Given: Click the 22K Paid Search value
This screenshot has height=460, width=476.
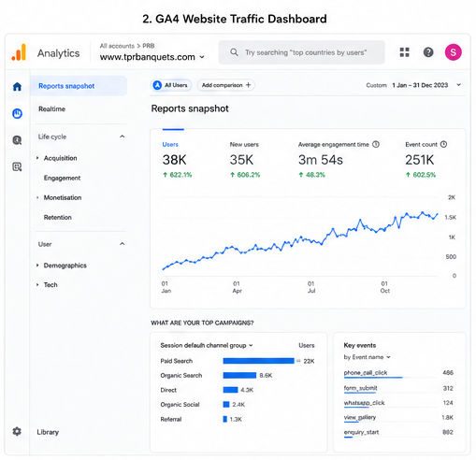Looking at the screenshot, I should coord(309,361).
